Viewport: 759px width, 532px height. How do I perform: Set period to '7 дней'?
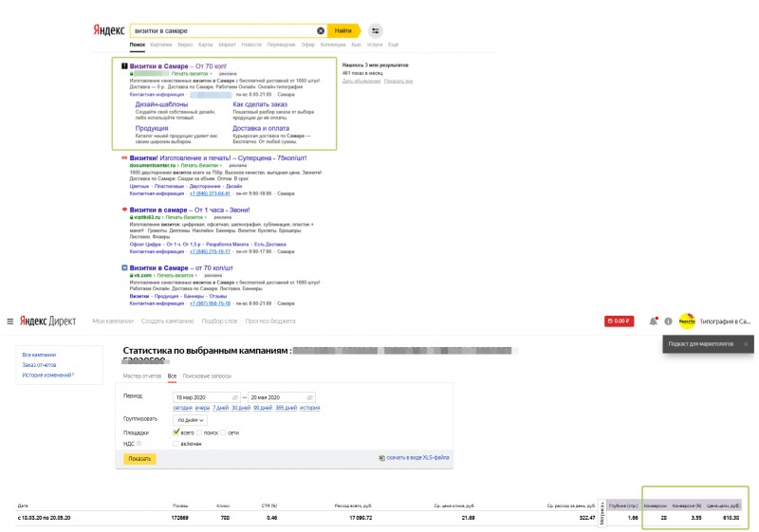[x=220, y=408]
